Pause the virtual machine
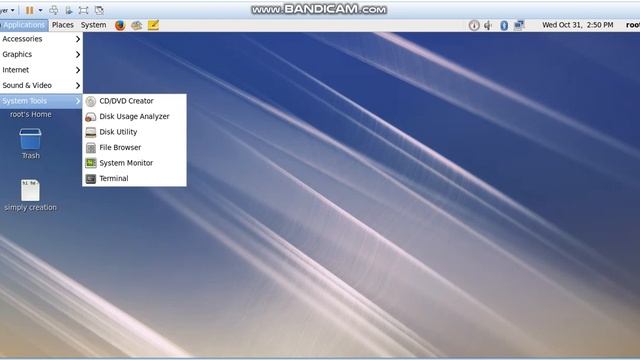The height and width of the screenshot is (360, 640). tap(29, 10)
